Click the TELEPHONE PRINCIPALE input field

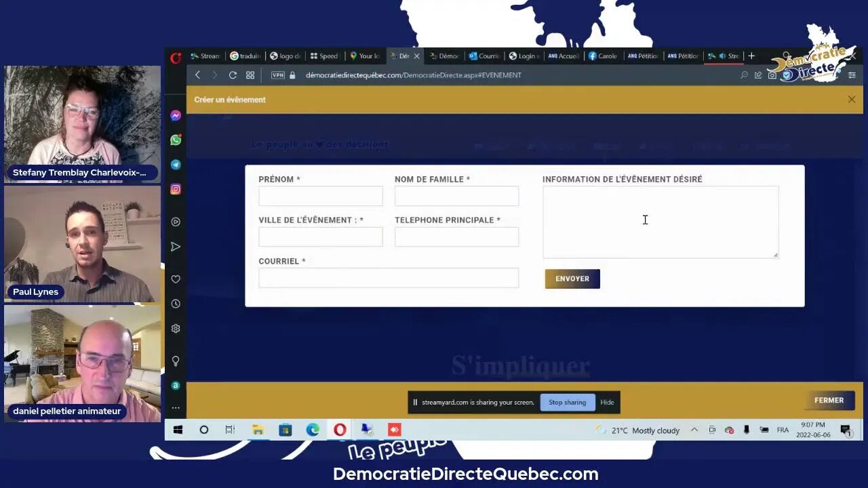457,237
